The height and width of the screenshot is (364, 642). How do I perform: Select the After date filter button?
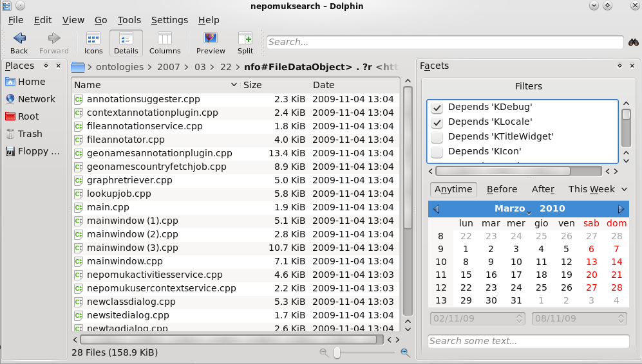543,189
